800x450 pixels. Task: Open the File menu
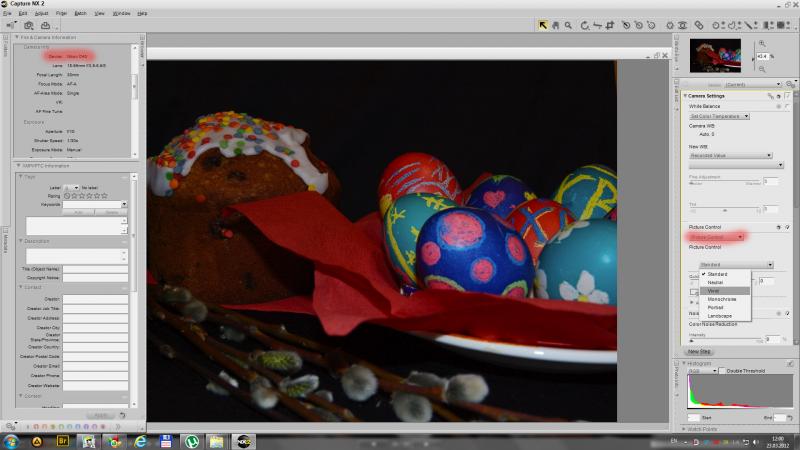(7, 13)
